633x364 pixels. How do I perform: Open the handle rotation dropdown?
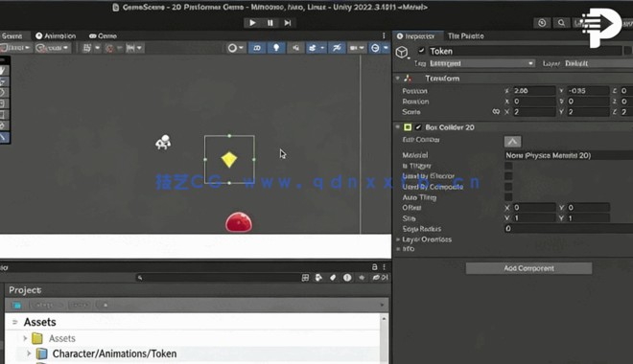pyautogui.click(x=52, y=48)
